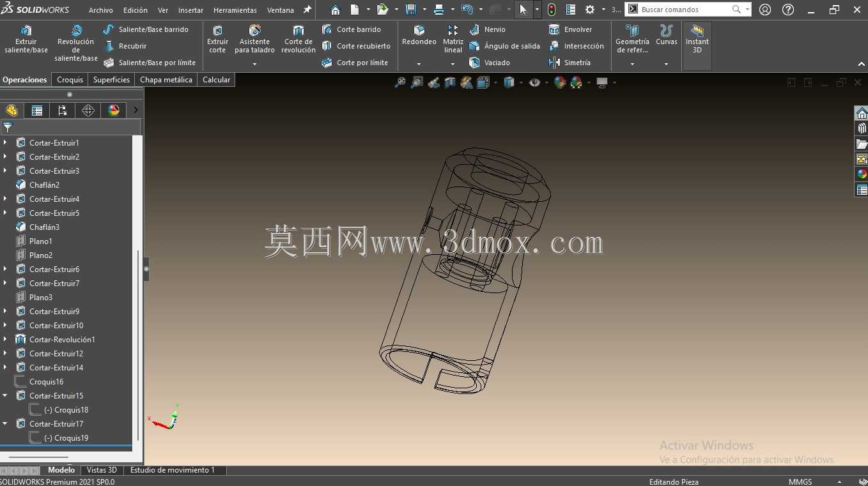Switch to the Croquis tab

coord(70,80)
